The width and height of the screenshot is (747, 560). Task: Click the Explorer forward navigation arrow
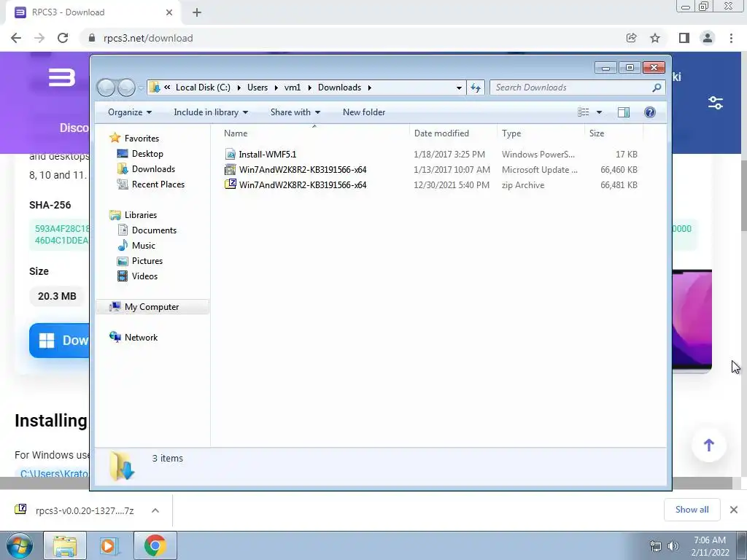[126, 87]
